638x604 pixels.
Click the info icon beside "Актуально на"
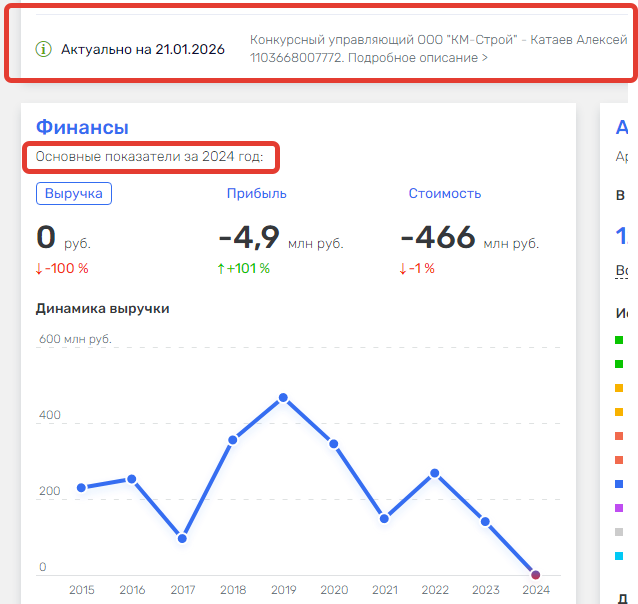click(x=43, y=49)
